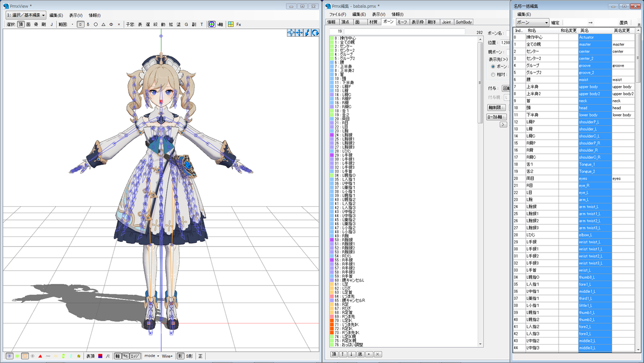This screenshot has width=644, height=363.
Task: Open the Fx effect option
Action: pos(239,25)
